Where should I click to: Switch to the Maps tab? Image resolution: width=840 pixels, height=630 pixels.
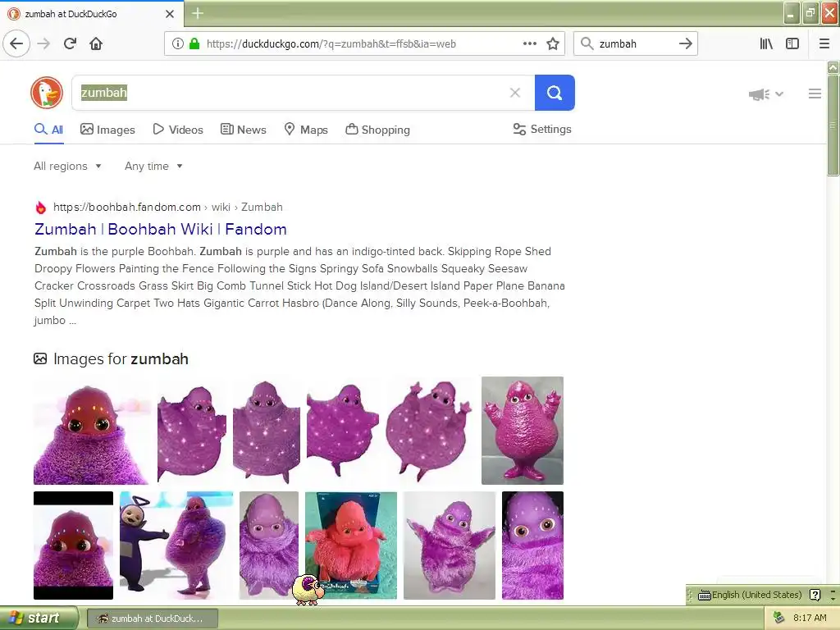coord(306,130)
